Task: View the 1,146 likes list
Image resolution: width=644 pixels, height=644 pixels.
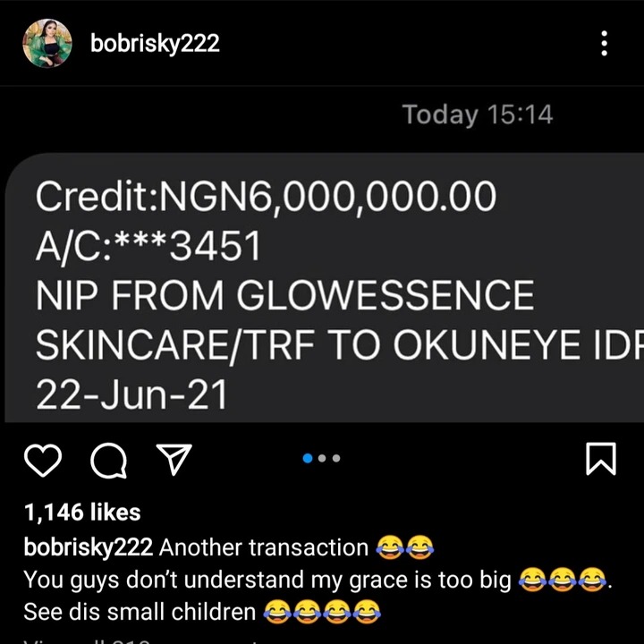Action: (x=82, y=513)
